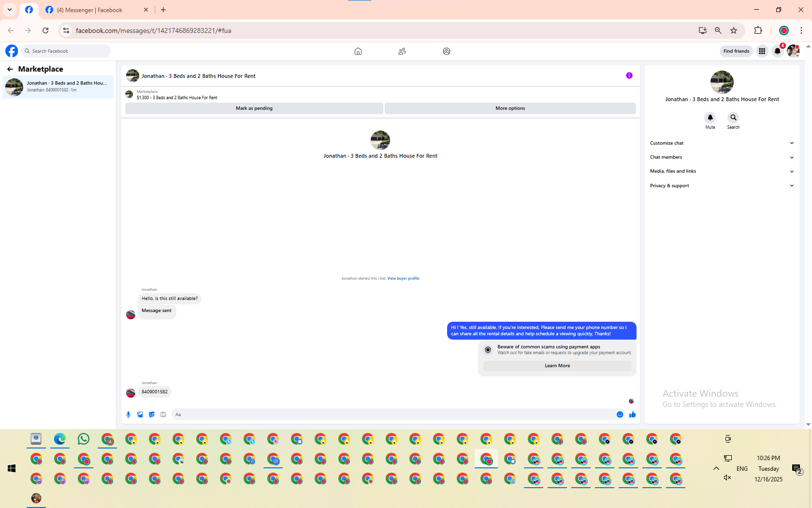812x508 pixels.
Task: Open the emoji picker icon
Action: point(620,415)
